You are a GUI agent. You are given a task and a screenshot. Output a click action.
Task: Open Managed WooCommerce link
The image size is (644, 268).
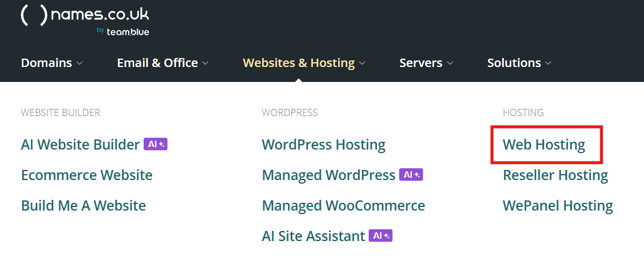[x=344, y=206]
